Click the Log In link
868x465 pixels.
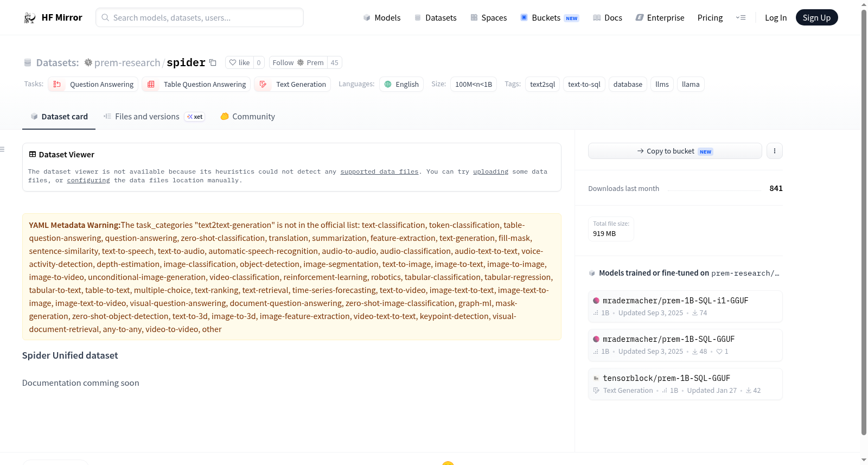tap(776, 18)
